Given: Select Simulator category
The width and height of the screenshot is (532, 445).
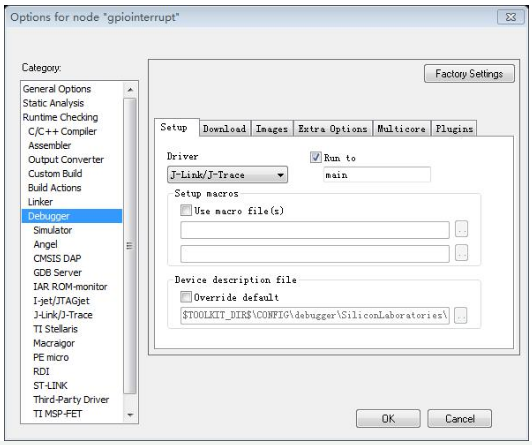Looking at the screenshot, I should tap(53, 230).
